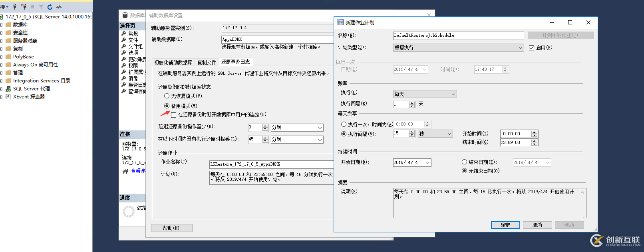This screenshot has width=644, height=252.
Task: Click the alert threshold stepper showing 45
Action: [x=258, y=140]
